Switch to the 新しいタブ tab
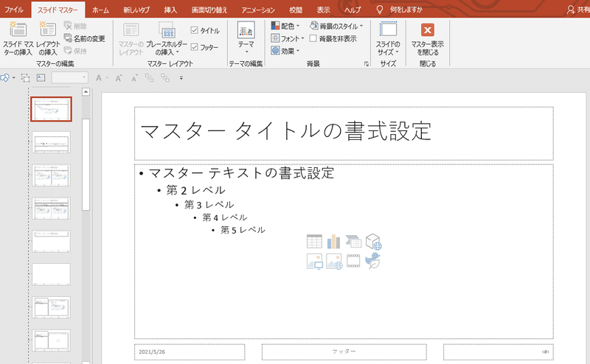Image resolution: width=590 pixels, height=364 pixels. click(x=136, y=10)
